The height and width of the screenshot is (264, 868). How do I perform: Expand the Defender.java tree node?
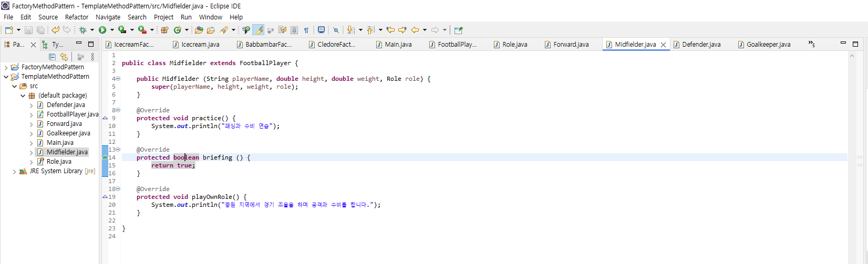(31, 105)
